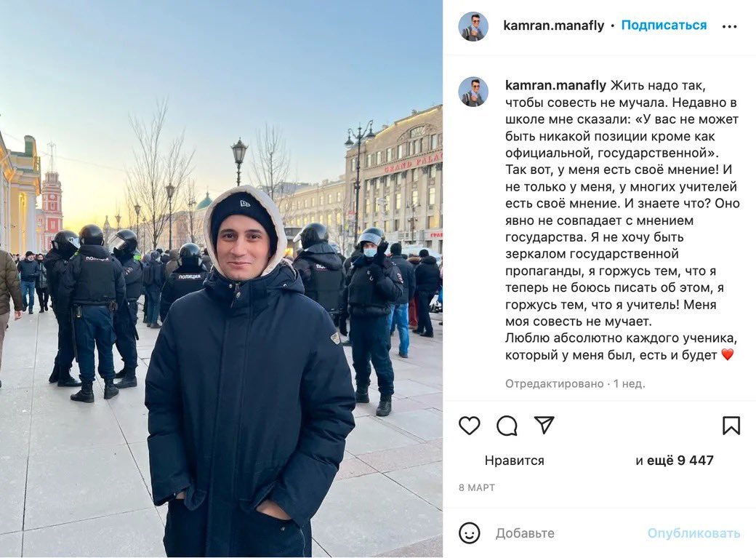The width and height of the screenshot is (756, 558).
Task: Click header profile avatar picture
Action: point(473,26)
